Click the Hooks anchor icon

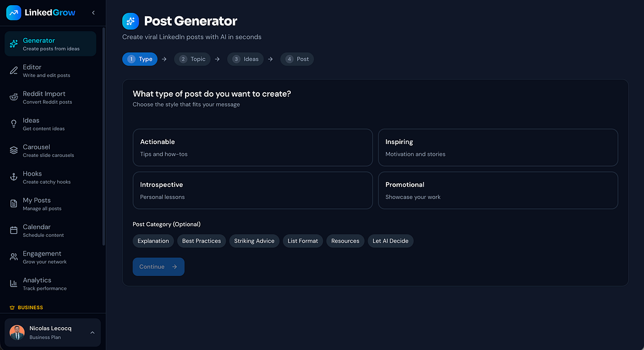14,177
